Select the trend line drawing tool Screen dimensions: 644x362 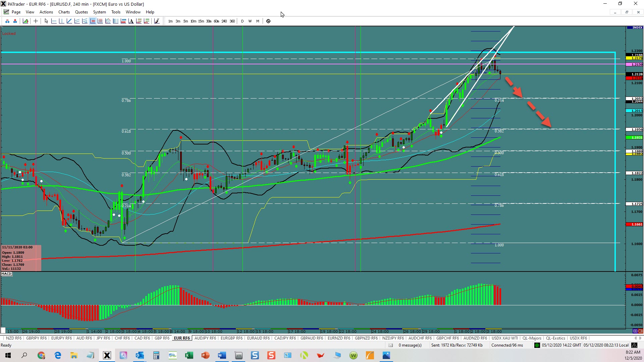click(x=69, y=21)
